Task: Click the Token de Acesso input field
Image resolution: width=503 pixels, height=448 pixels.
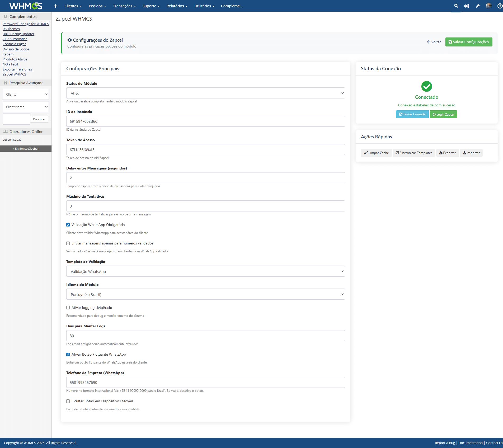Action: [x=205, y=150]
